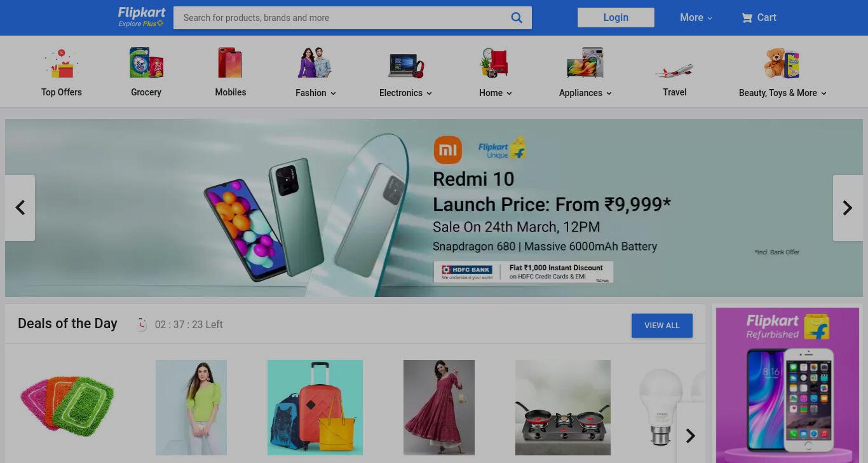The height and width of the screenshot is (463, 868).
Task: Expand the Fashion category dropdown
Action: tap(316, 93)
